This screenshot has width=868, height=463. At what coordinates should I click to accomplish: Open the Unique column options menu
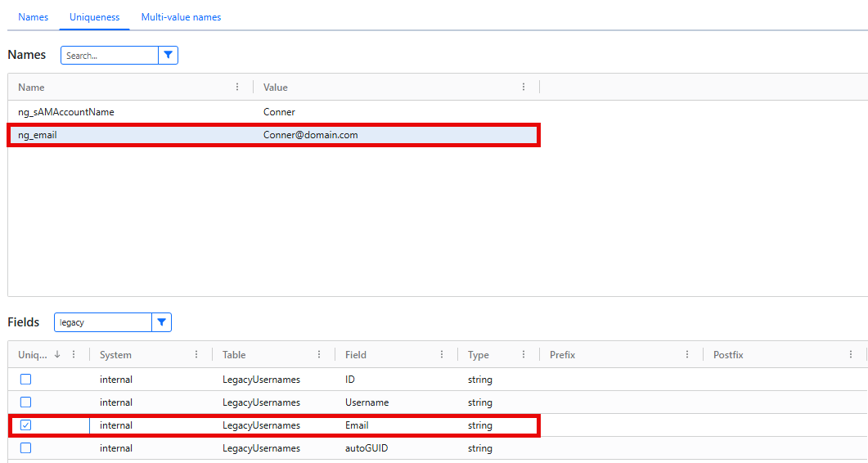(74, 354)
